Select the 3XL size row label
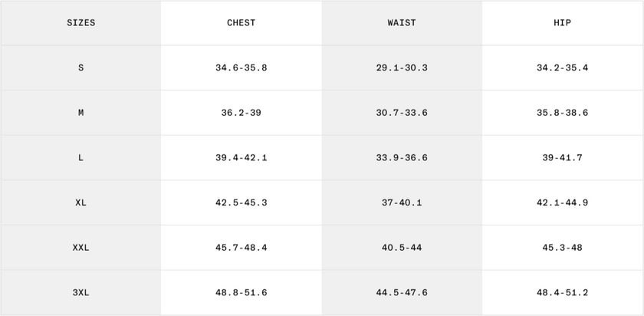 80,293
